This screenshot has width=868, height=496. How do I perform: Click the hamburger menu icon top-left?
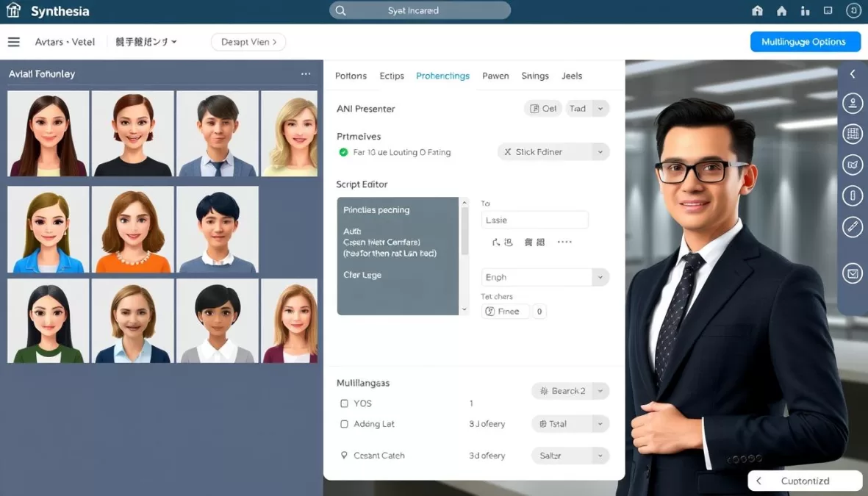pyautogui.click(x=13, y=42)
